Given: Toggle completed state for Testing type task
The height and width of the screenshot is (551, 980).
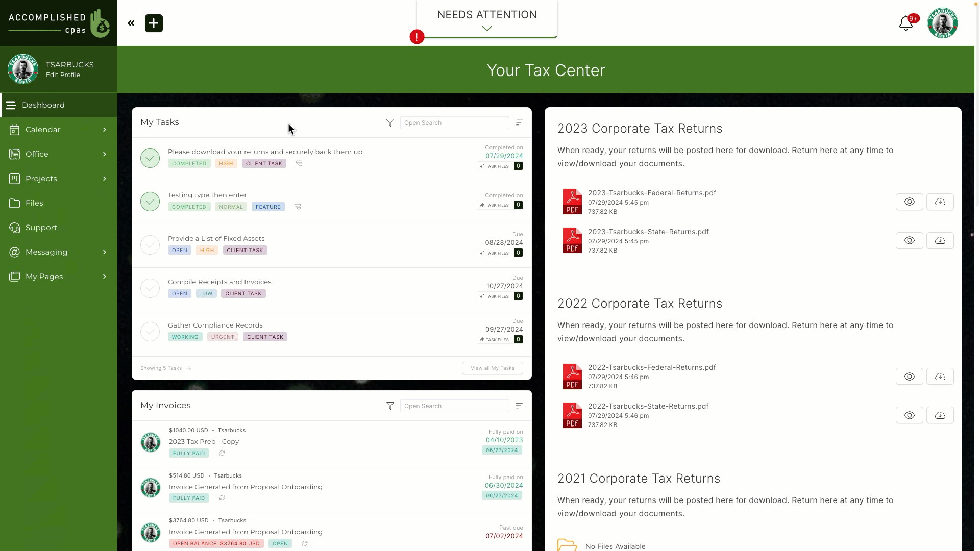Looking at the screenshot, I should pyautogui.click(x=150, y=201).
